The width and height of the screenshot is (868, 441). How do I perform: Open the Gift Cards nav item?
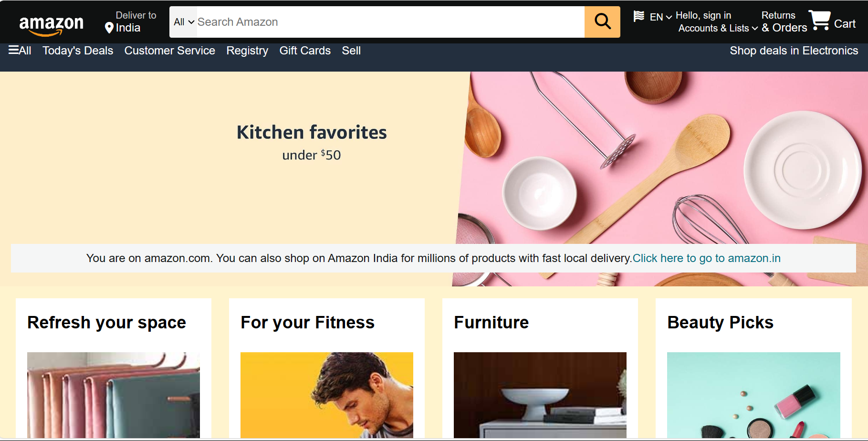point(305,51)
